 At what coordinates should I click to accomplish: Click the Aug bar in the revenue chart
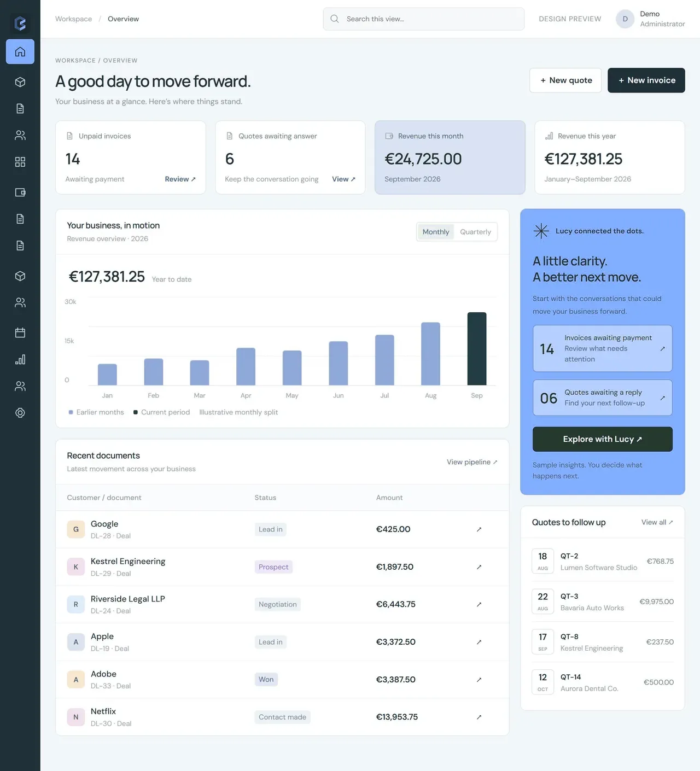tap(430, 354)
